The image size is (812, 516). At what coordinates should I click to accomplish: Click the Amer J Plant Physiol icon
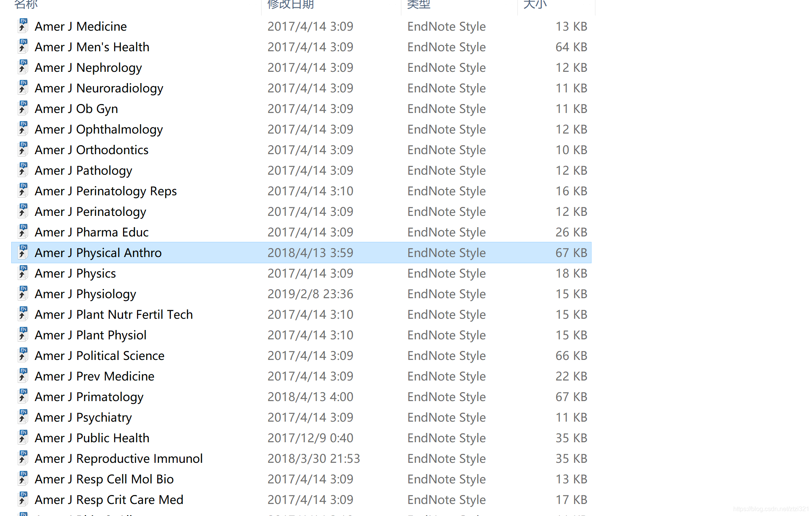click(x=23, y=335)
